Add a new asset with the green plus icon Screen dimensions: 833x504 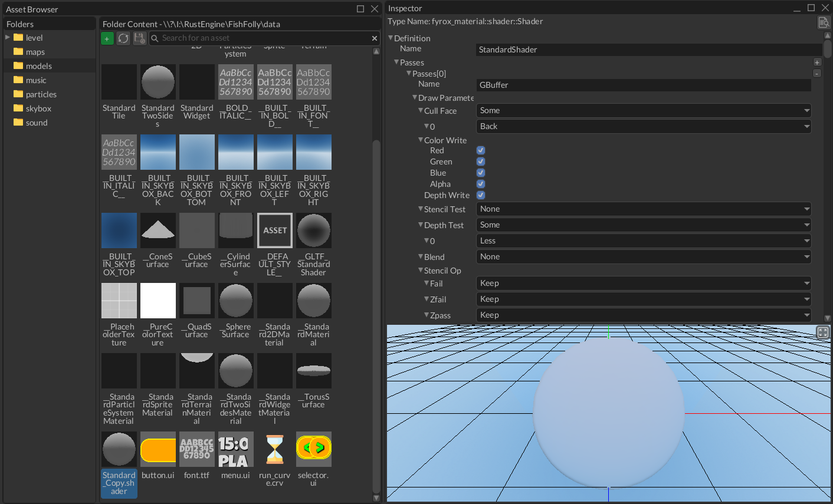(107, 38)
